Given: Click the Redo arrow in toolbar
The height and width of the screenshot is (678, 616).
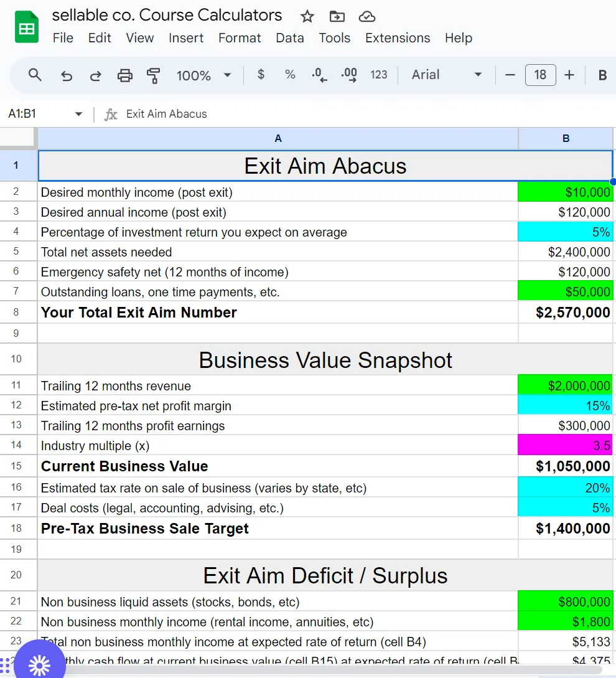Looking at the screenshot, I should point(95,76).
